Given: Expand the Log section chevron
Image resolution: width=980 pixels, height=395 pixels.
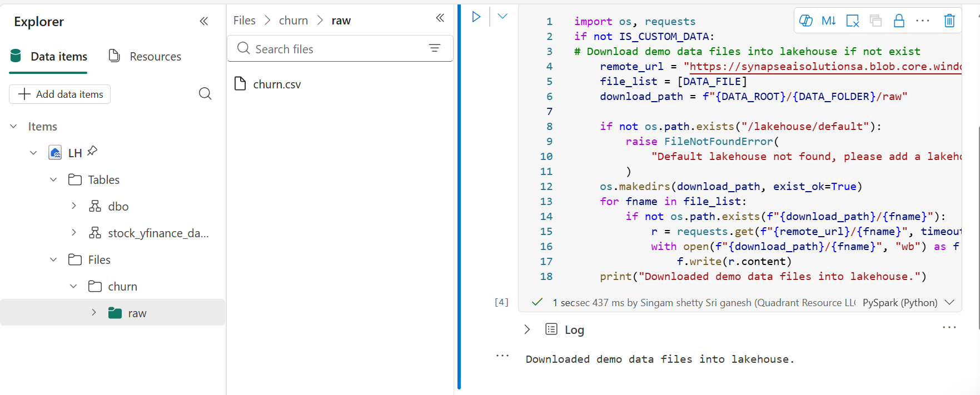Looking at the screenshot, I should (527, 329).
